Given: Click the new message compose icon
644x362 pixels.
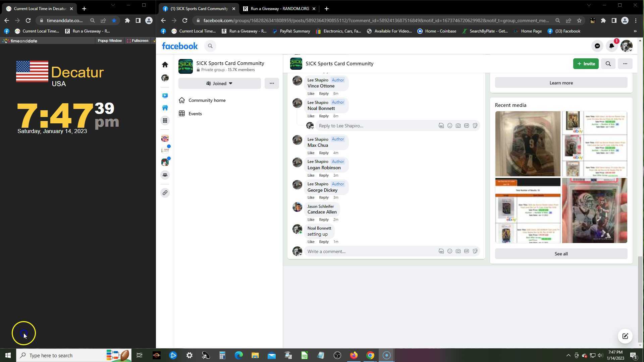Looking at the screenshot, I should point(625,336).
